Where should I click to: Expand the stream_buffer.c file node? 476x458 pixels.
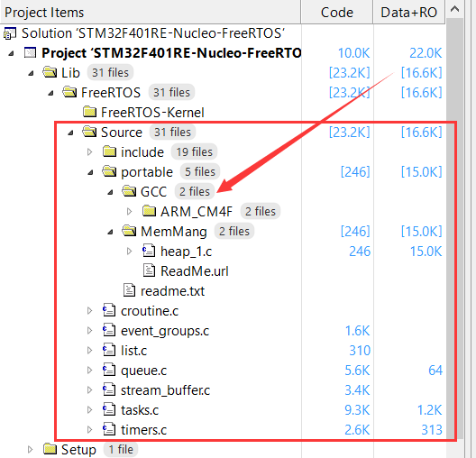coord(90,389)
